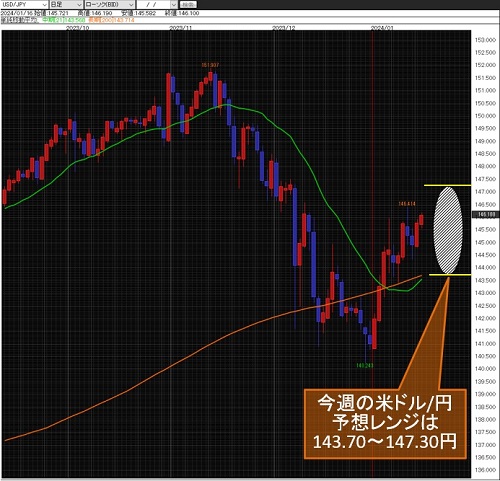Click the orange 長期 200 moving average legend
This screenshot has width=500, height=481.
tap(111, 20)
